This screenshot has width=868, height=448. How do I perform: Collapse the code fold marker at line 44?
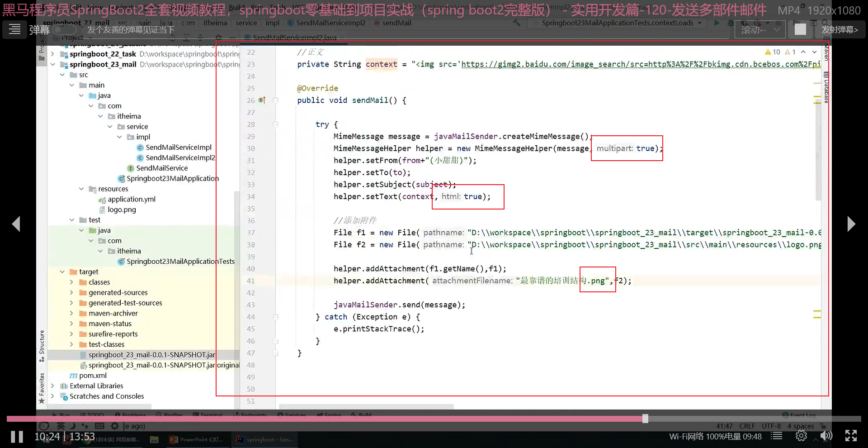point(275,317)
